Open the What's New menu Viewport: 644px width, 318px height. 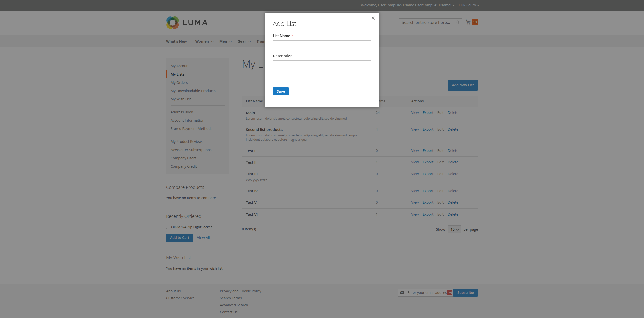(x=176, y=41)
